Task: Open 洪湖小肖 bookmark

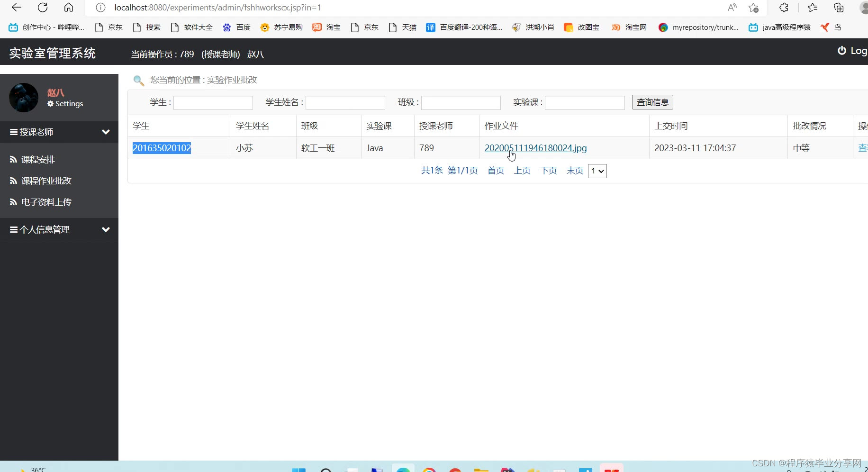Action: (x=533, y=27)
